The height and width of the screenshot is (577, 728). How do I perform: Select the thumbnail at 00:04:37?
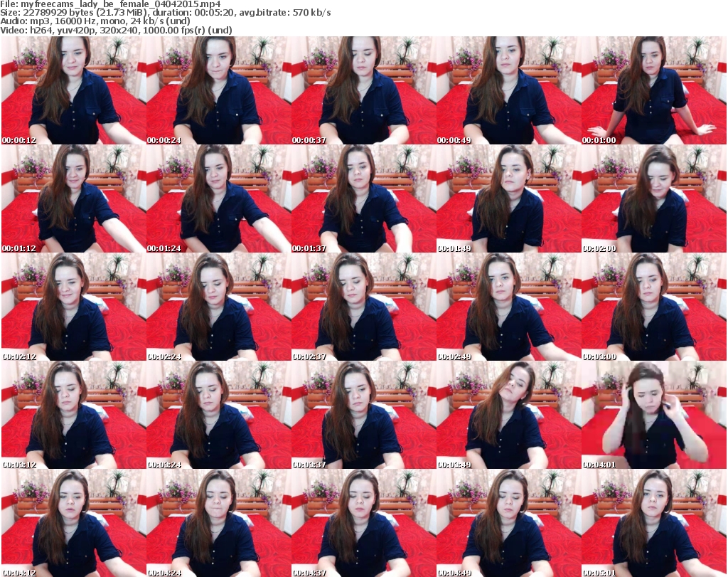[363, 523]
